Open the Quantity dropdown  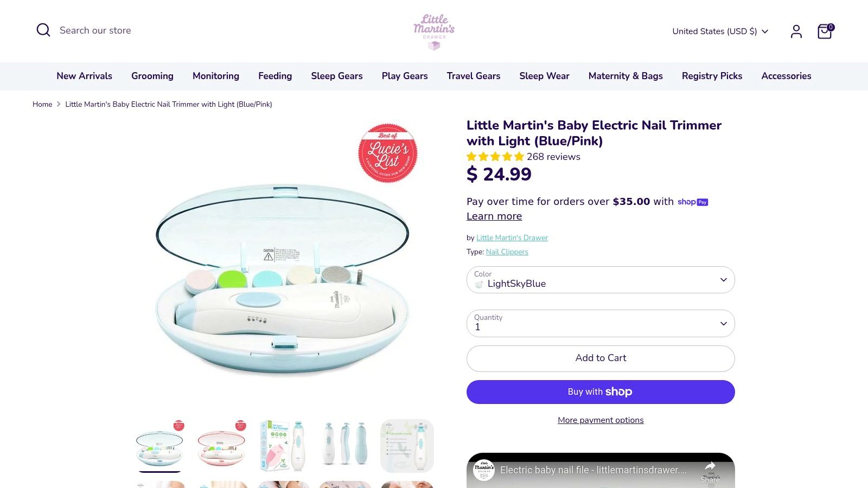click(x=600, y=323)
